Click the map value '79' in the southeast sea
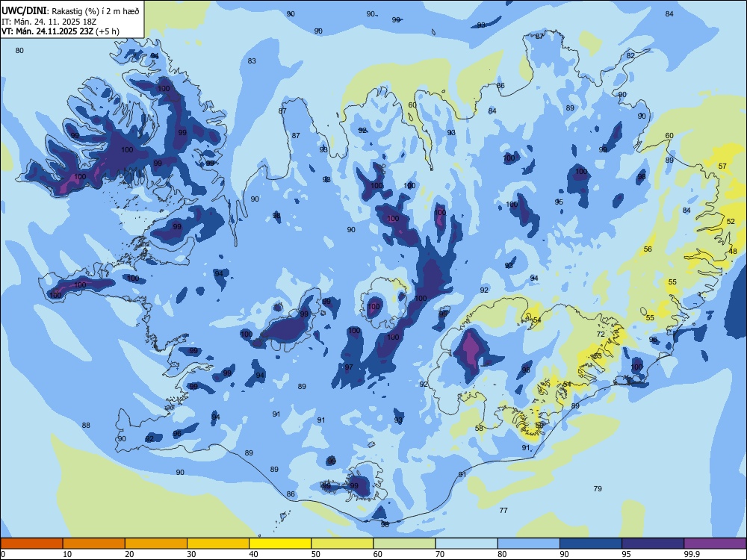This screenshot has width=747, height=560. (x=598, y=488)
